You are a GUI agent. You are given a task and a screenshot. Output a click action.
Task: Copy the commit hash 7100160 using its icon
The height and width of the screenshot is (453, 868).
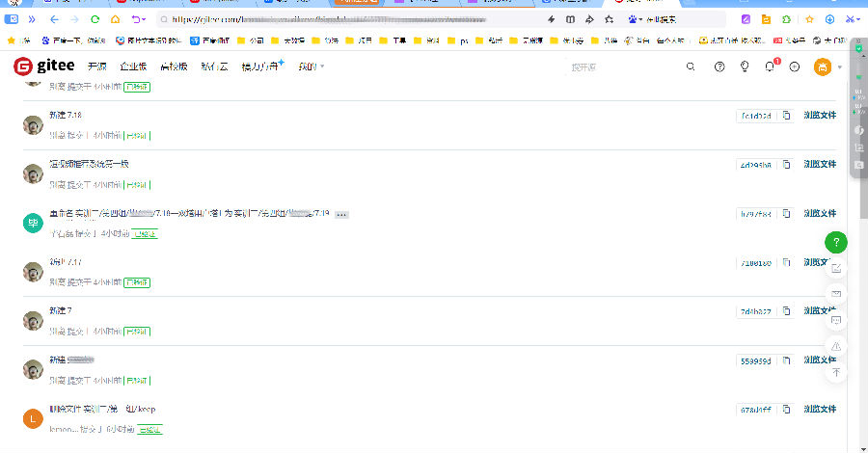coord(787,262)
